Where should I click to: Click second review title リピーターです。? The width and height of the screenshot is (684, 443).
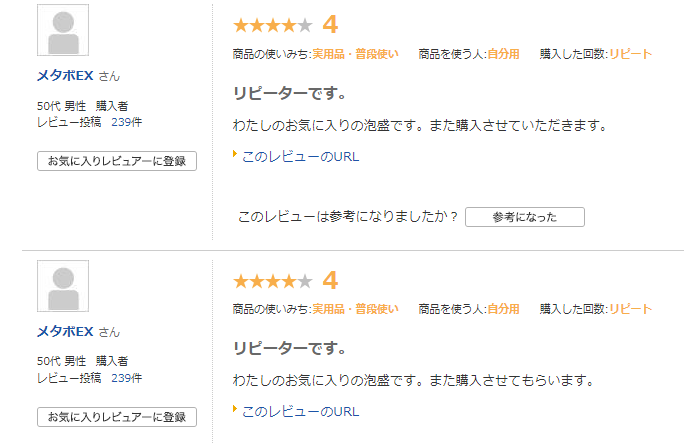point(290,348)
